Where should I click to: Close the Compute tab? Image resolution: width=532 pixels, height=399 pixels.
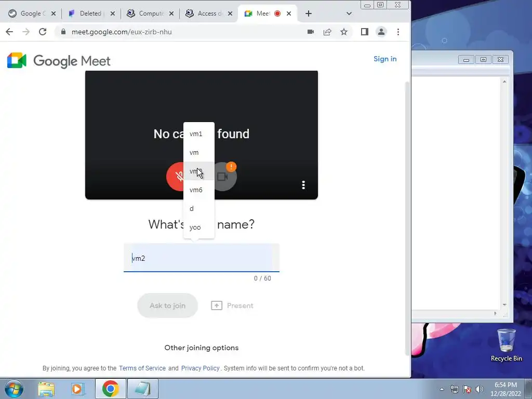pos(171,14)
